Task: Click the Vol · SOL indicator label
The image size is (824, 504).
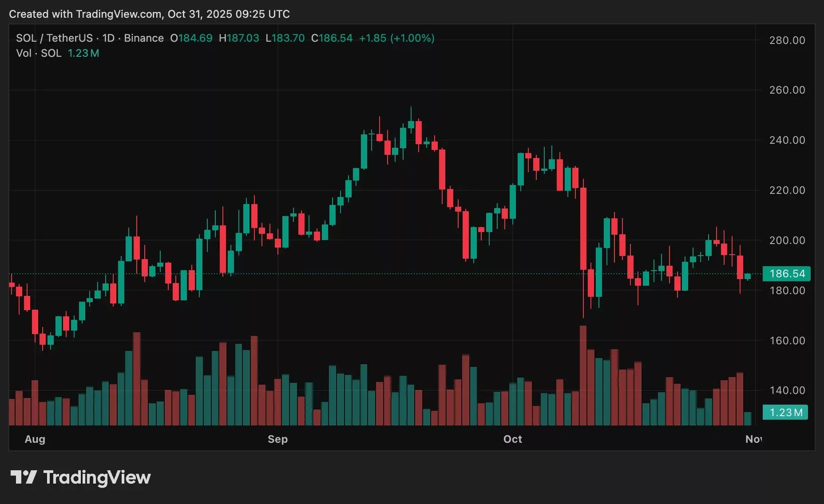Action: point(39,53)
